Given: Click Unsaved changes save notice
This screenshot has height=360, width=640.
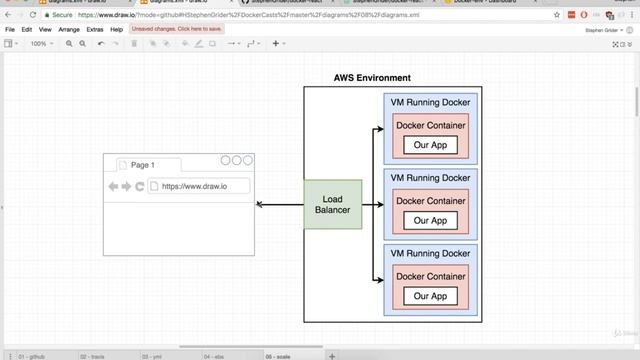Looking at the screenshot, I should [x=177, y=29].
